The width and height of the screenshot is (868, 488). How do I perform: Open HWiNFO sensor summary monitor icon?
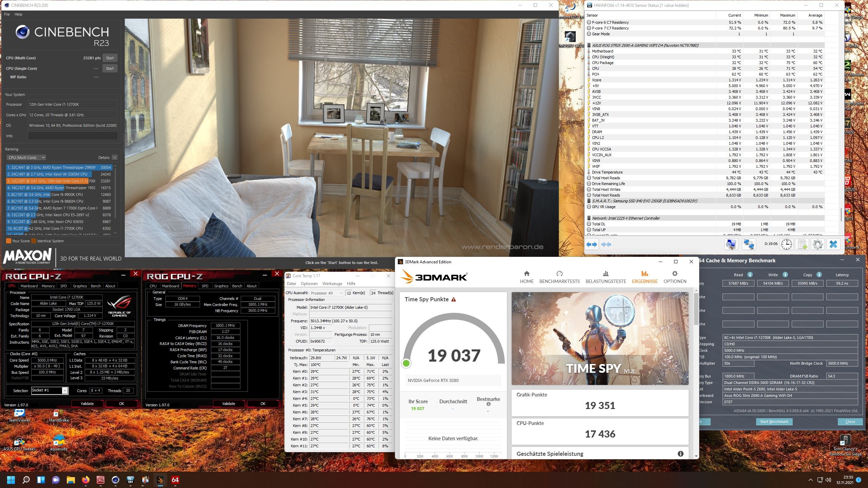[x=731, y=244]
